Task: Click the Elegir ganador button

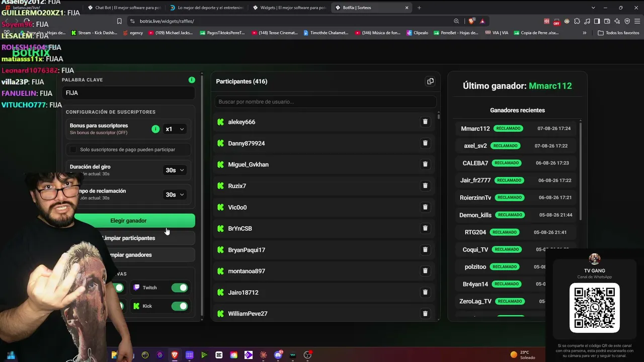Action: 128,221
